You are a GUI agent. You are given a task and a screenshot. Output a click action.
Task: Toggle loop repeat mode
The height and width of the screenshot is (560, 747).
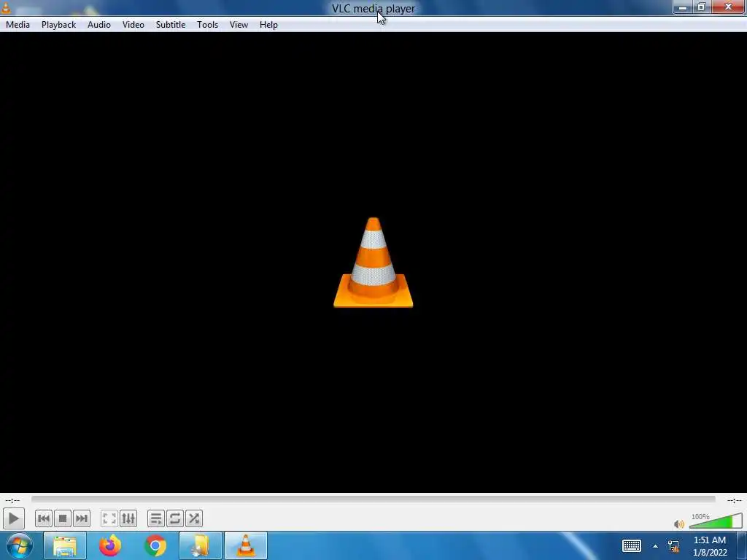click(x=175, y=518)
